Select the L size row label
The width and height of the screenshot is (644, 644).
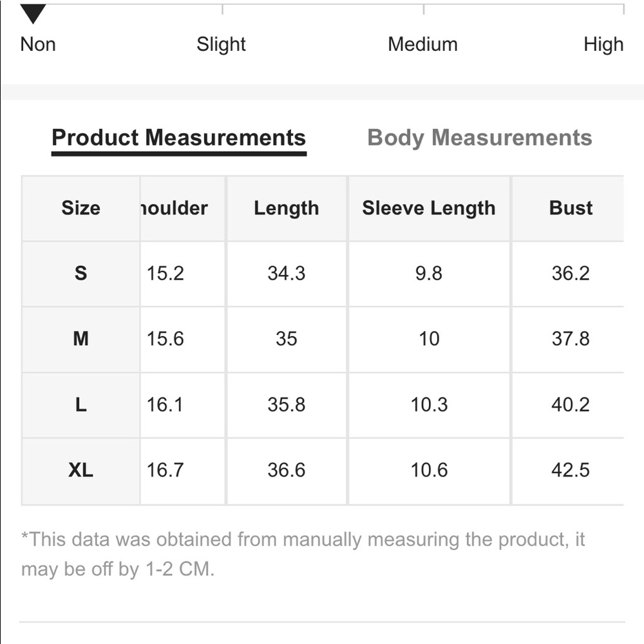tap(81, 405)
